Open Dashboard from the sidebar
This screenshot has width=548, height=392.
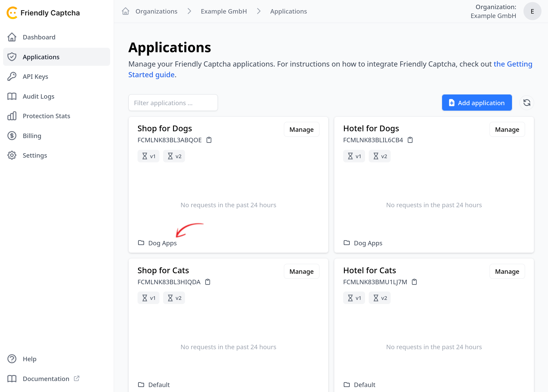57,37
